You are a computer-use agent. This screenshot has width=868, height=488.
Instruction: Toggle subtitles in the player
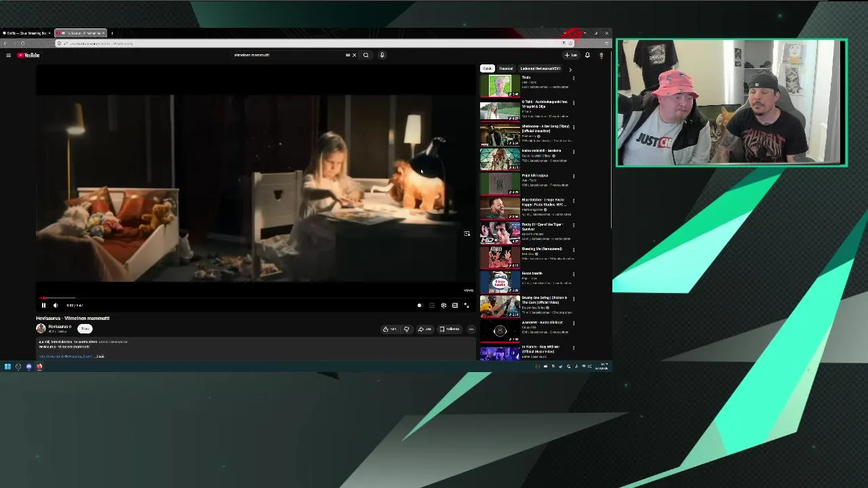[x=432, y=306]
